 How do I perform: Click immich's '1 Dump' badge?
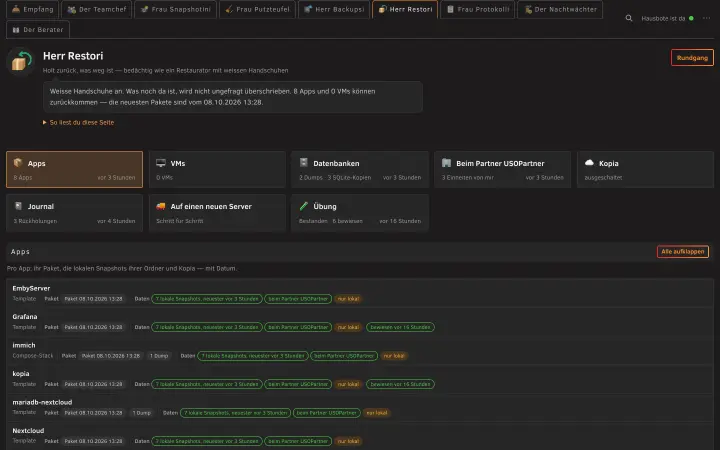coord(159,356)
